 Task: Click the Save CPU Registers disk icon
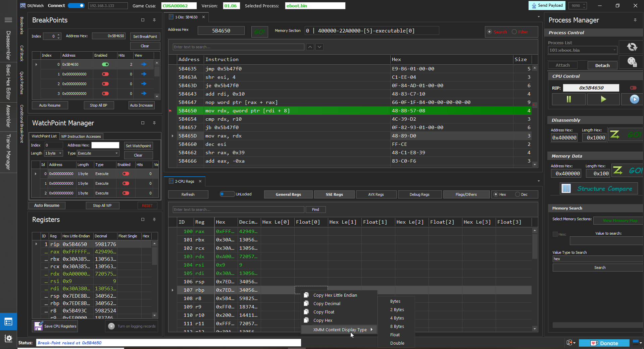pos(38,326)
